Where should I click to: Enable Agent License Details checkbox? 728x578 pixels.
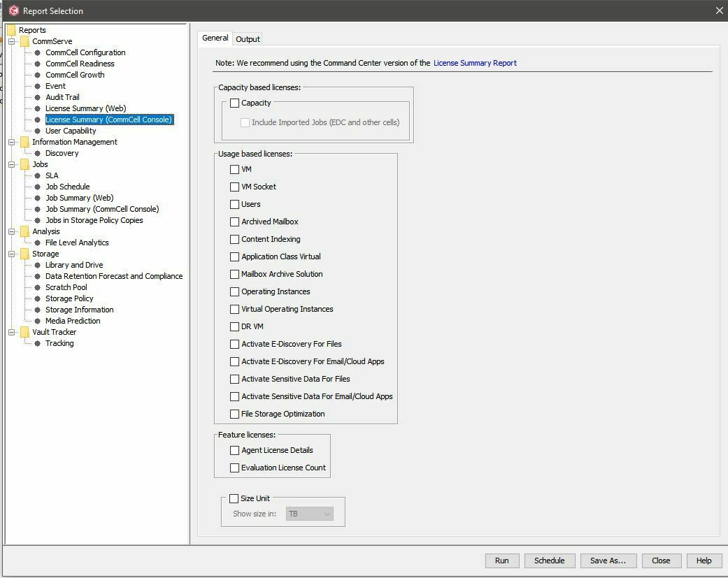(234, 450)
